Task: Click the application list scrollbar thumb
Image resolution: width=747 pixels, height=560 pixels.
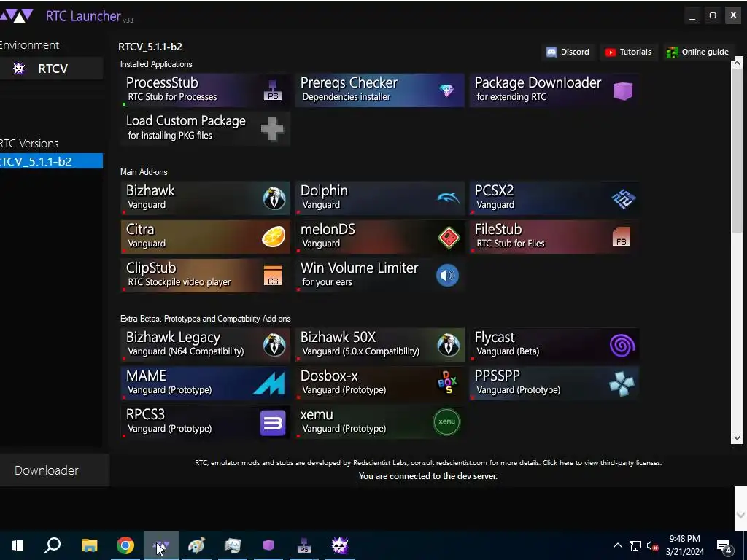Action: click(x=738, y=150)
